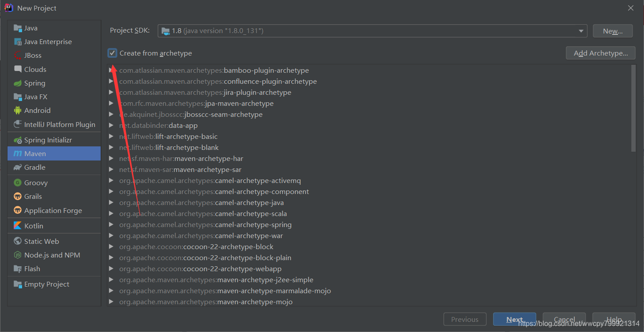Viewport: 644px width, 332px height.
Task: Click the Cancel button
Action: [564, 319]
